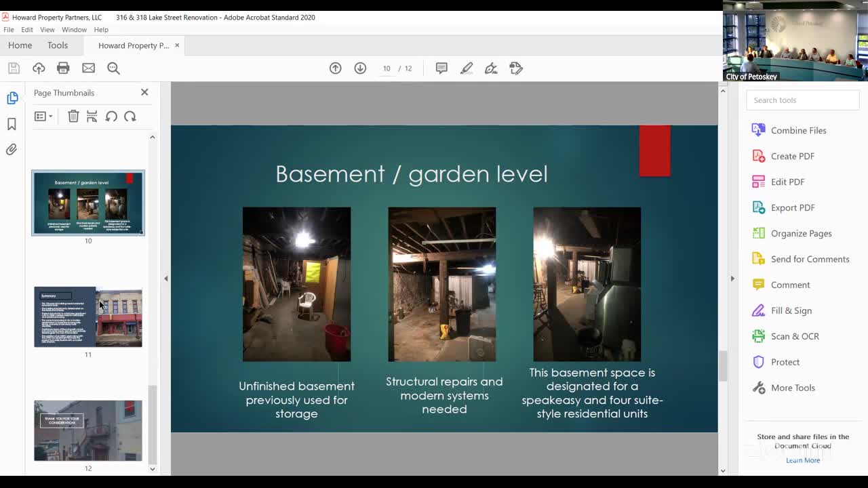This screenshot has width=868, height=488.
Task: Switch to the Tools tab
Action: click(x=58, y=45)
